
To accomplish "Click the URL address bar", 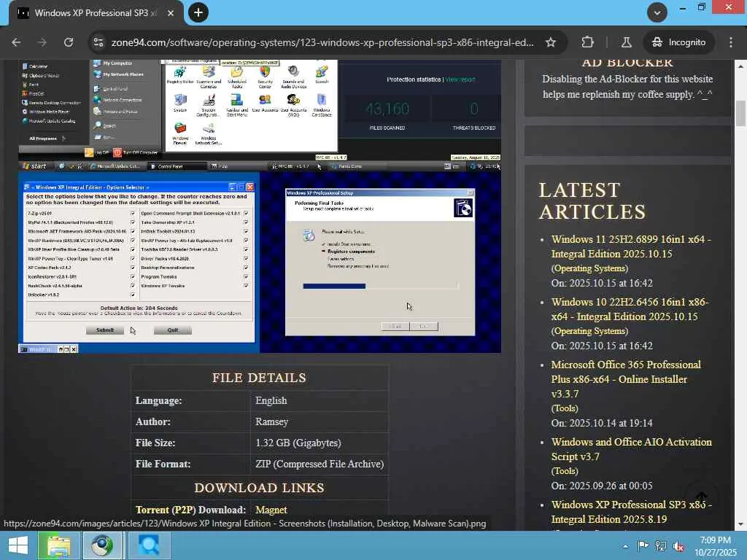I will point(322,42).
